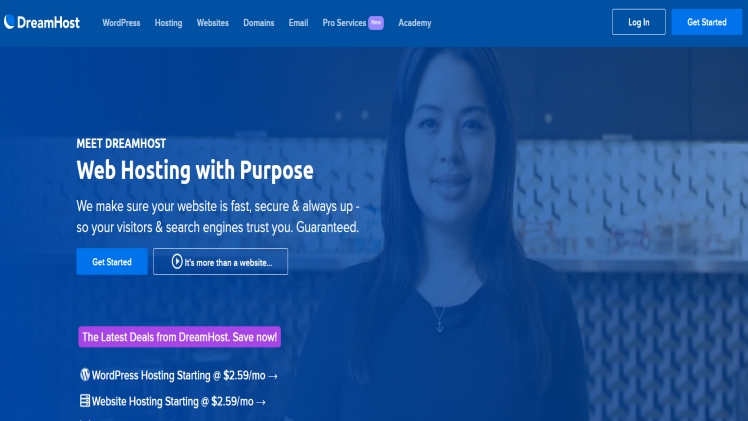
Task: Follow the WordPress Hosting Starting link
Action: [178, 375]
